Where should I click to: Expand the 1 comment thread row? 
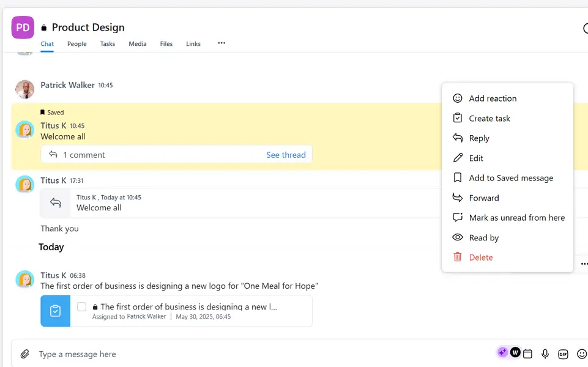(84, 155)
